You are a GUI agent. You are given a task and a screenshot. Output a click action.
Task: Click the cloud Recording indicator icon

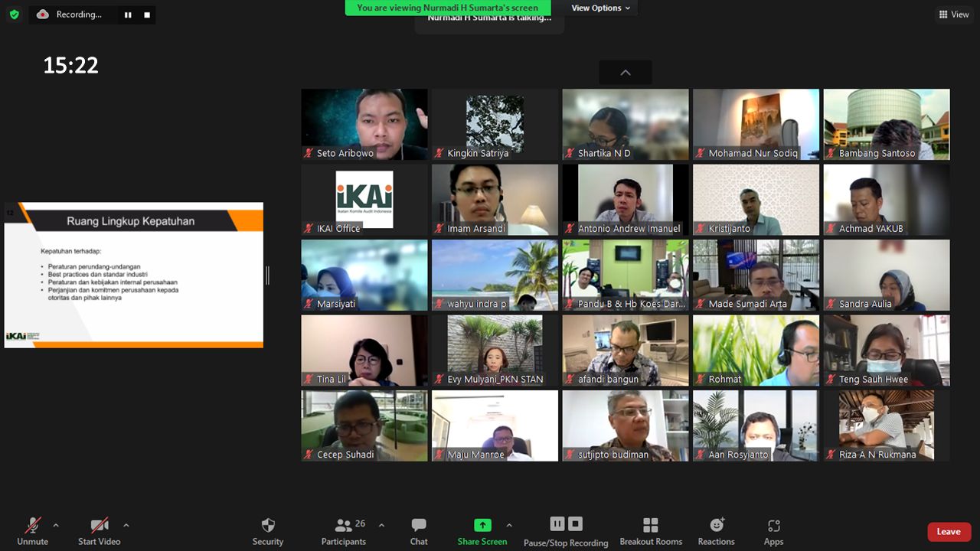coord(43,15)
